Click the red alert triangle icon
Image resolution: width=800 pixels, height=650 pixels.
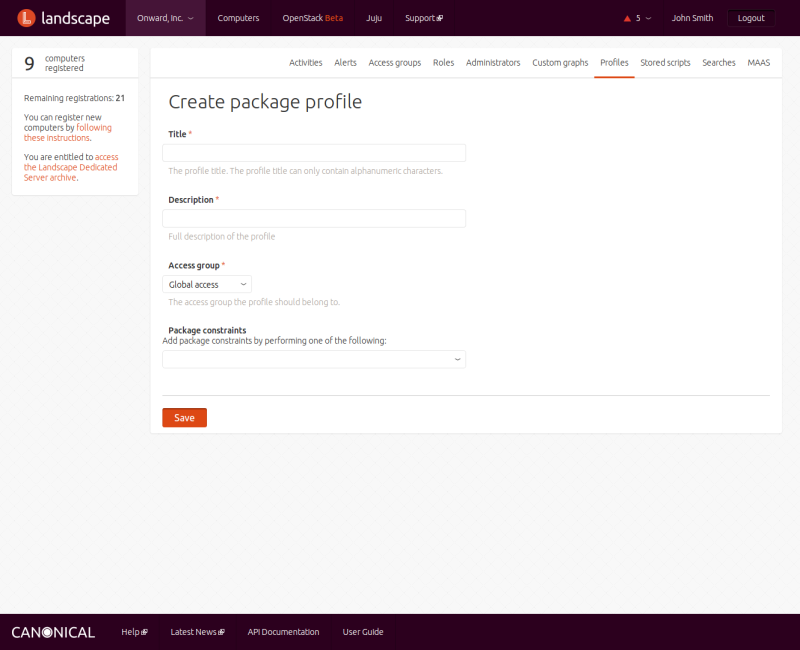[627, 18]
